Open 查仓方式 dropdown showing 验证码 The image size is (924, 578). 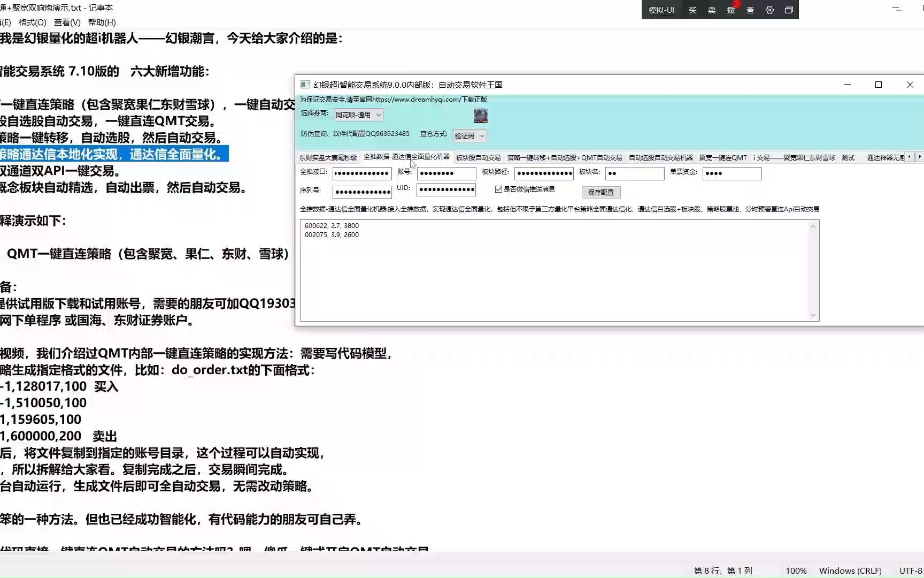(469, 135)
